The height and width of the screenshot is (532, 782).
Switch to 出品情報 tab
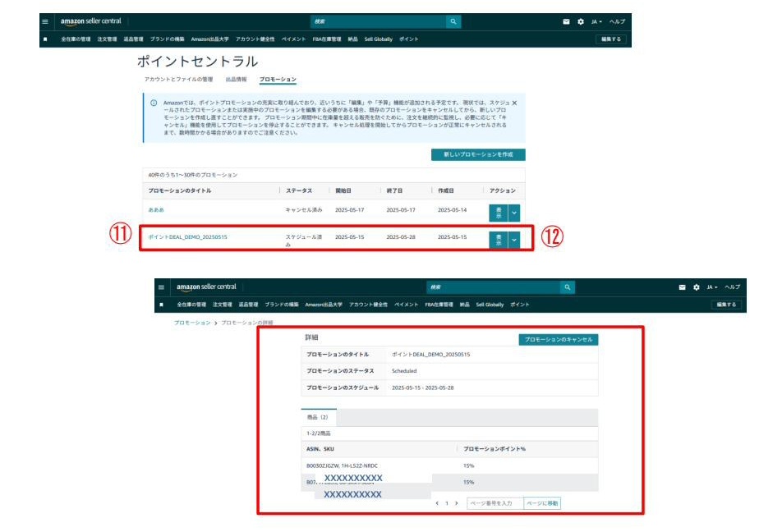click(x=236, y=80)
